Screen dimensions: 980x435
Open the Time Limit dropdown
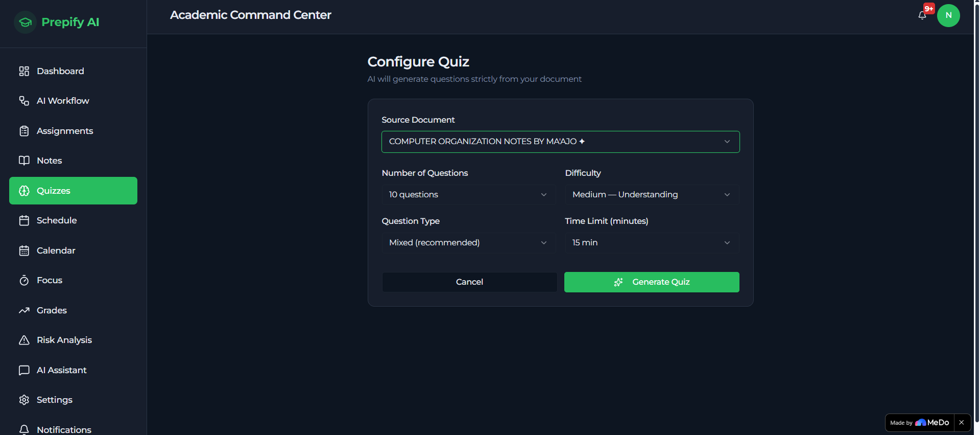(x=652, y=243)
